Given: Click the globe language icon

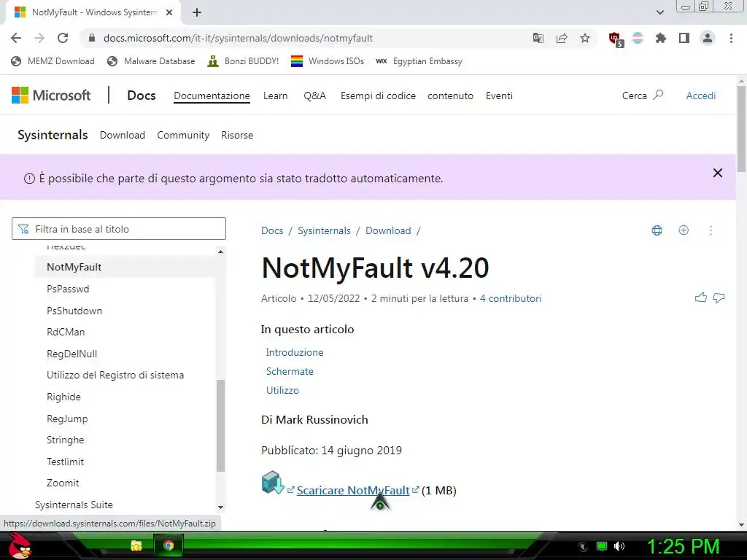Looking at the screenshot, I should pos(657,230).
